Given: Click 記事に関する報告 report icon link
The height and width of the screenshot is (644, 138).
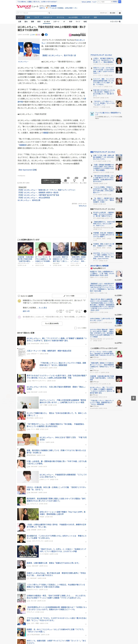Looking at the screenshot, I should click(x=23, y=183).
